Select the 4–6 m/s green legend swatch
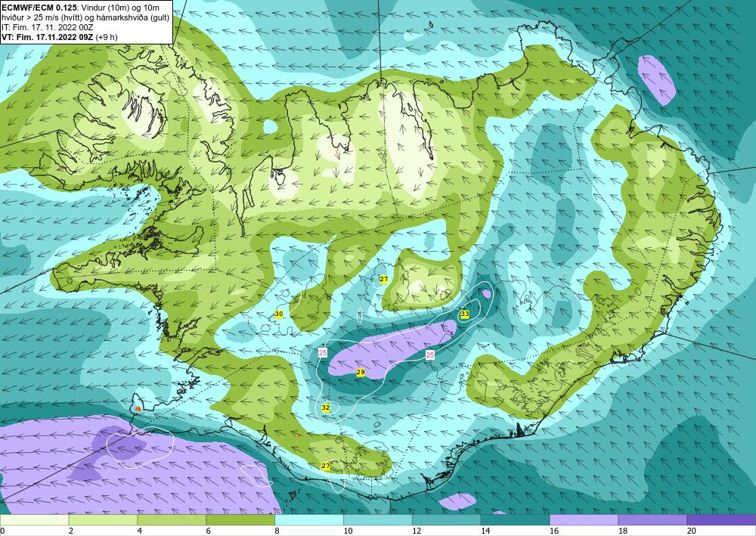 tap(172, 520)
